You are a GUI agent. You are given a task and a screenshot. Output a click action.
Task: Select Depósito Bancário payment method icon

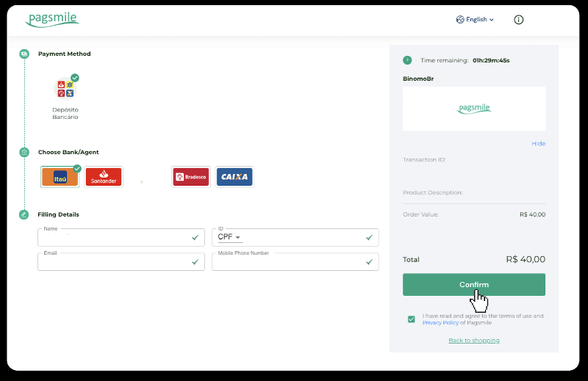(x=65, y=89)
